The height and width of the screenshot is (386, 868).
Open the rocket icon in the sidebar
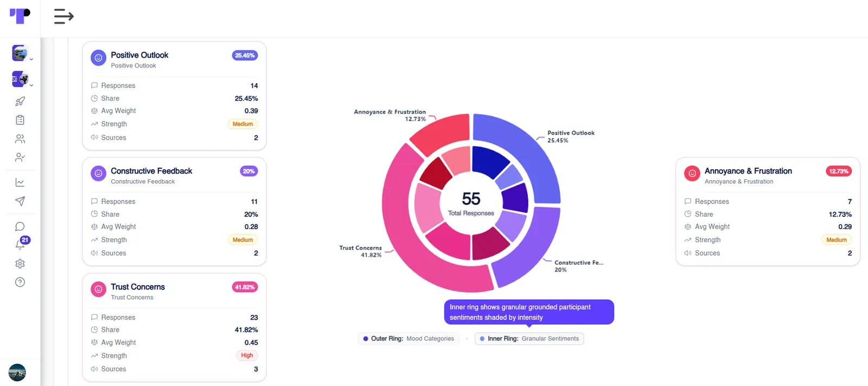pos(20,102)
